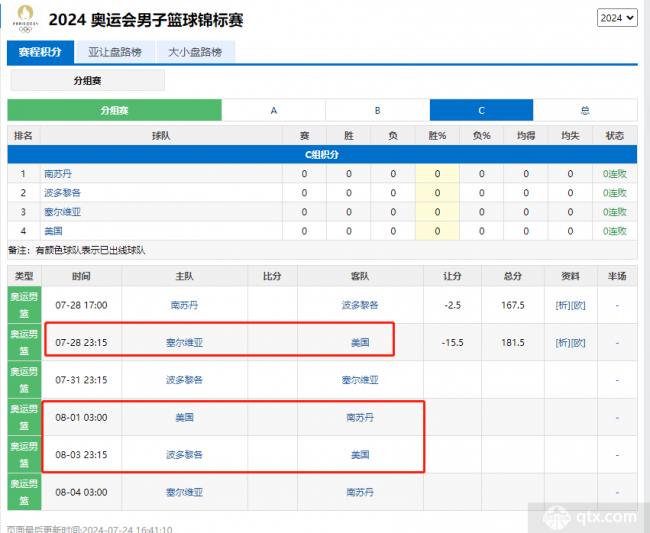Click handicap value -2.5
This screenshot has height=533, width=650.
(452, 305)
